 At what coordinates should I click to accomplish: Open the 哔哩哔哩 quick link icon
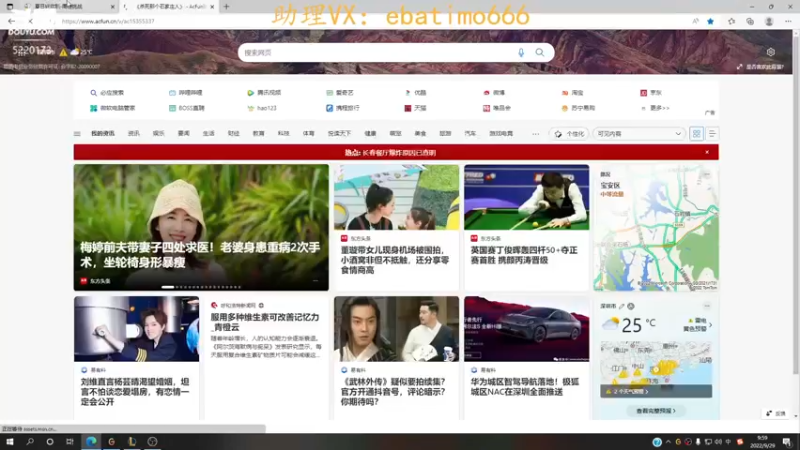click(172, 93)
